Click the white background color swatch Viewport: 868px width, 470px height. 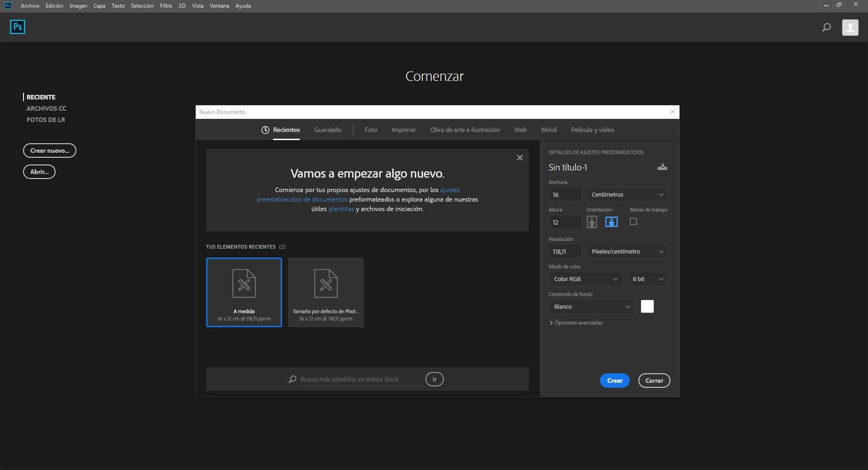[647, 307]
